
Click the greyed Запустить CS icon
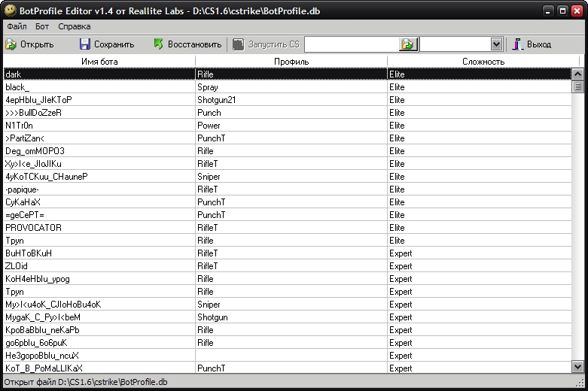[x=238, y=44]
